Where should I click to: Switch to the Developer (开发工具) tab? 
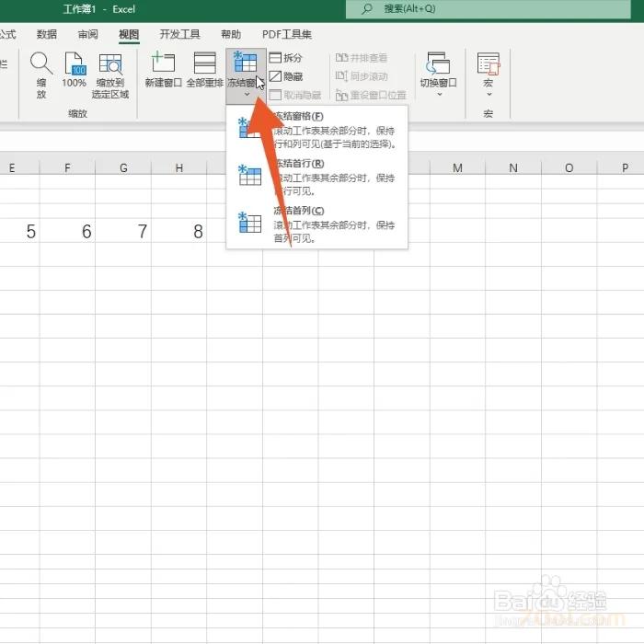click(179, 35)
